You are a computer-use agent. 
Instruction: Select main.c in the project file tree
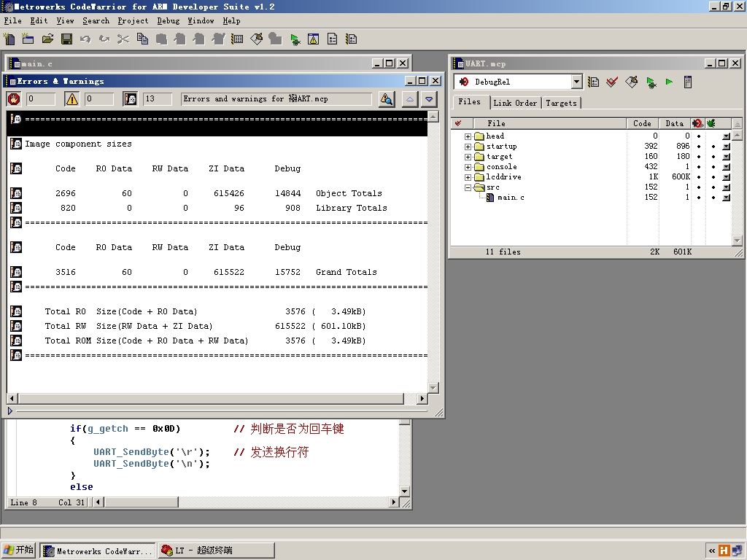coord(511,198)
